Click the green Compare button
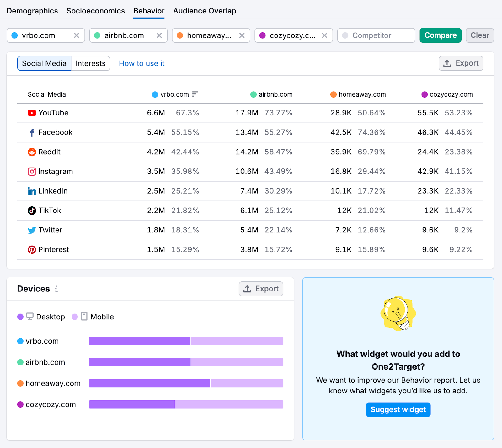This screenshot has height=448, width=502. tap(441, 35)
